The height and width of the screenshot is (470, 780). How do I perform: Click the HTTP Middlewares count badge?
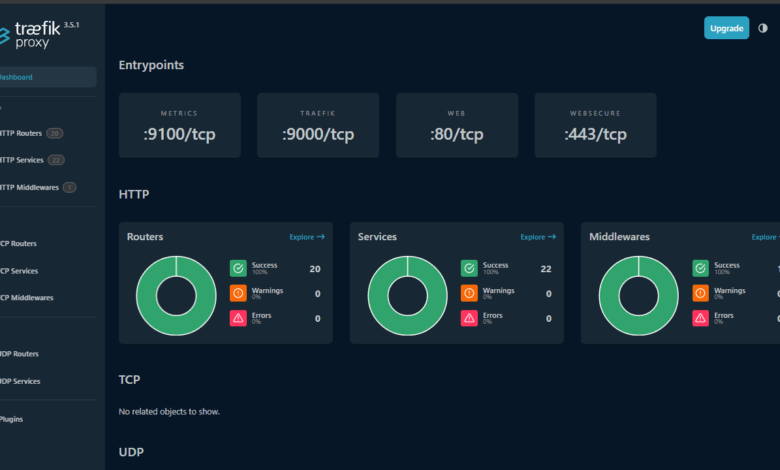tap(70, 188)
